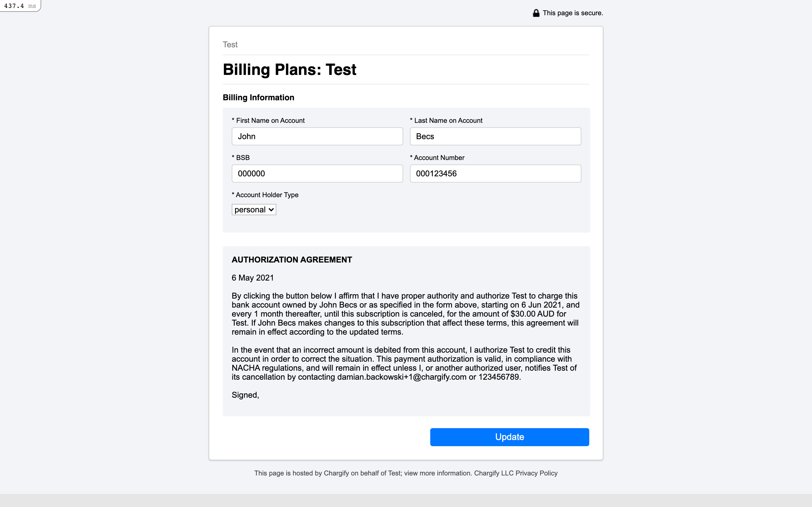Click the 'Billing Plans: Test' page heading
812x507 pixels.
[x=289, y=70]
